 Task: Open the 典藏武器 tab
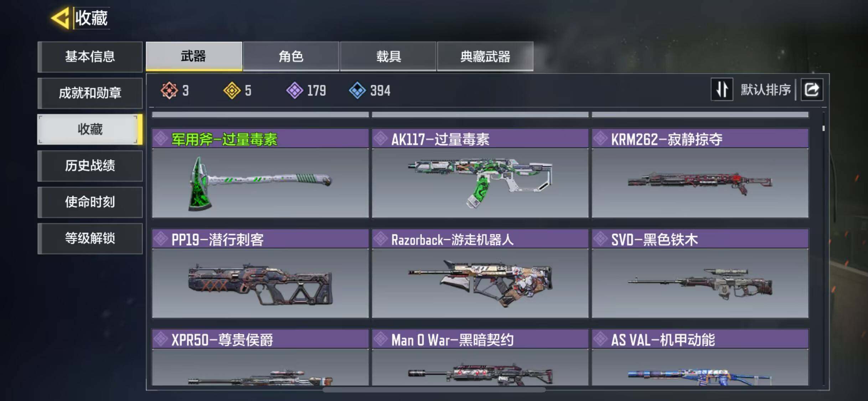tap(485, 56)
